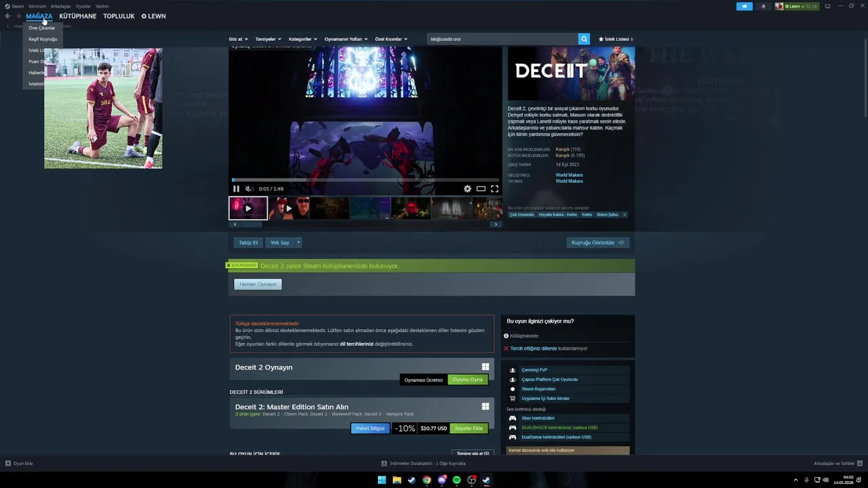
Task: Open the World Makers developer link
Action: tap(569, 175)
